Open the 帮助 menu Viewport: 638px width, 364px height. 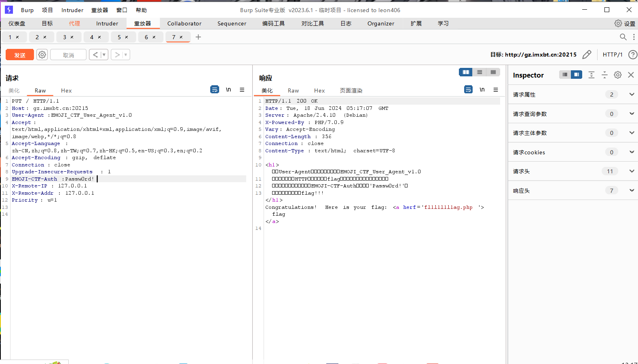click(x=141, y=10)
